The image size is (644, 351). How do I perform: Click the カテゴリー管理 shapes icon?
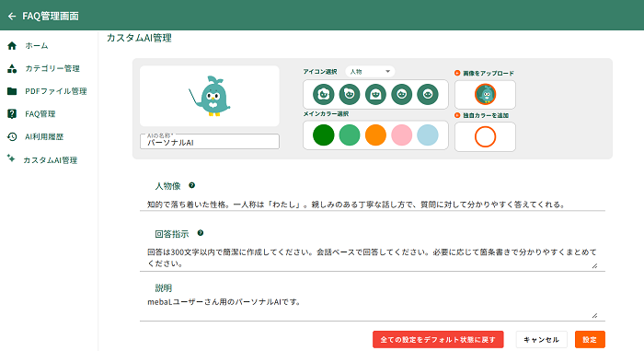click(x=12, y=68)
